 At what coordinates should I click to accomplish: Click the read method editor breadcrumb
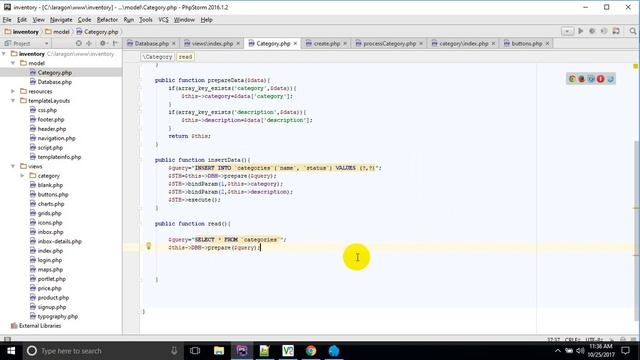(185, 57)
